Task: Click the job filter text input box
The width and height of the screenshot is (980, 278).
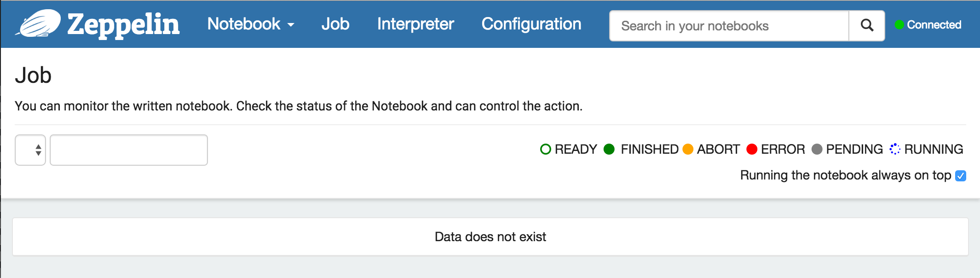Action: click(129, 150)
